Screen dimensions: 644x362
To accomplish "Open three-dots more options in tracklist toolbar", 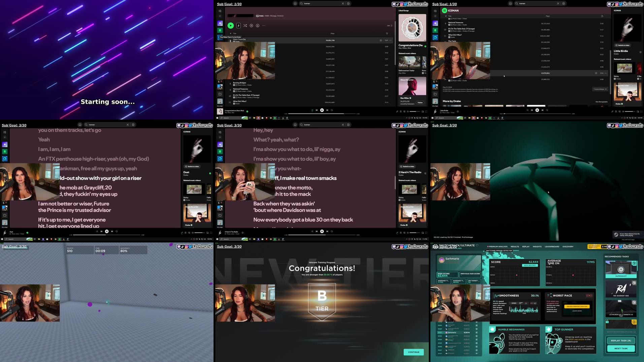I will pos(264,26).
